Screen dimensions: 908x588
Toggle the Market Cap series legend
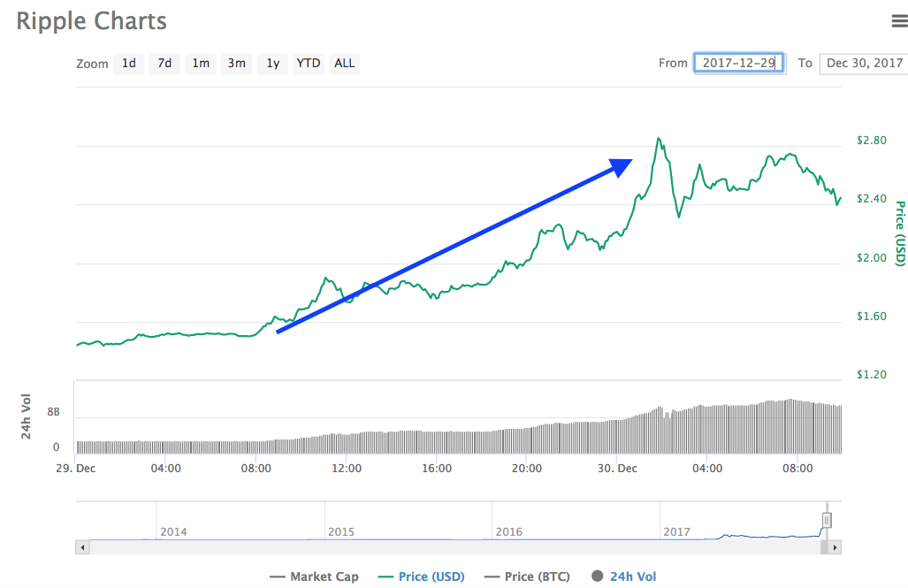pos(314,577)
